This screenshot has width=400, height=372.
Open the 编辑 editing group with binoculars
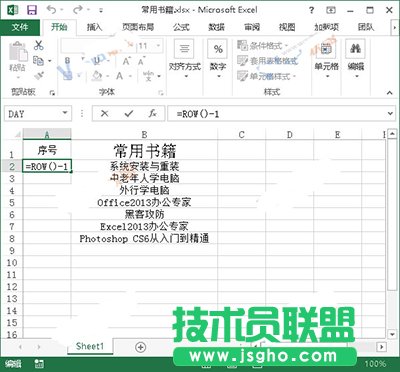point(356,59)
